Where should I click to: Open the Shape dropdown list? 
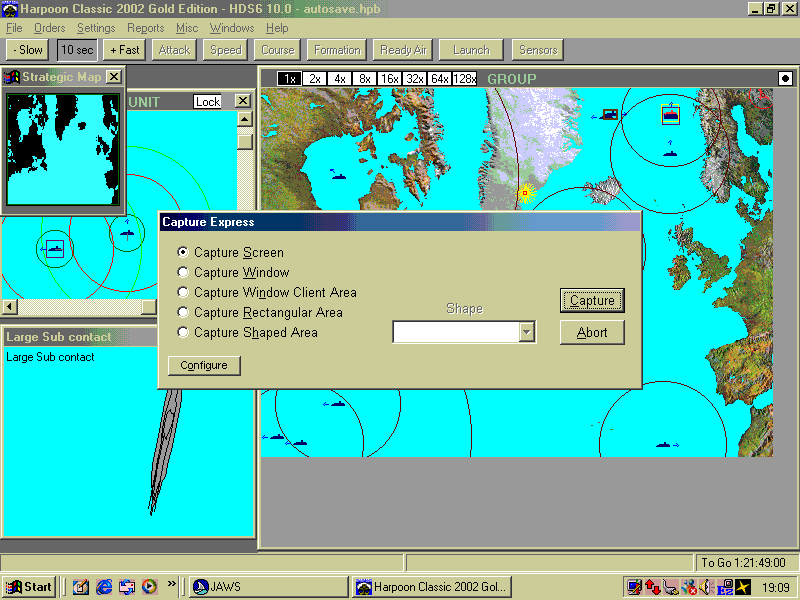point(527,332)
